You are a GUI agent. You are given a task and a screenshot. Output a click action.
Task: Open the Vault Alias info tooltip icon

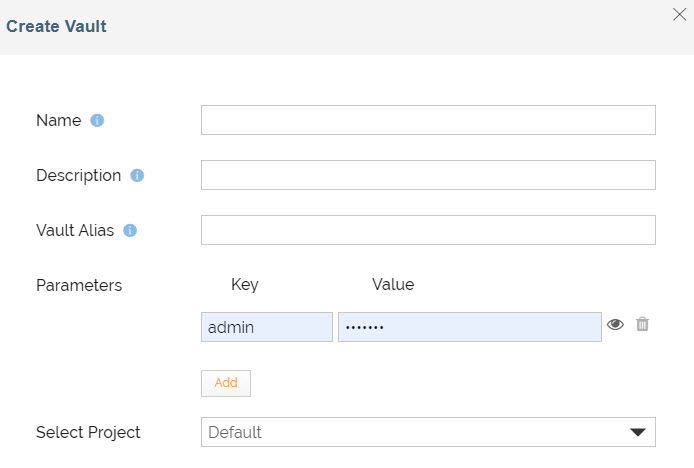(x=130, y=231)
